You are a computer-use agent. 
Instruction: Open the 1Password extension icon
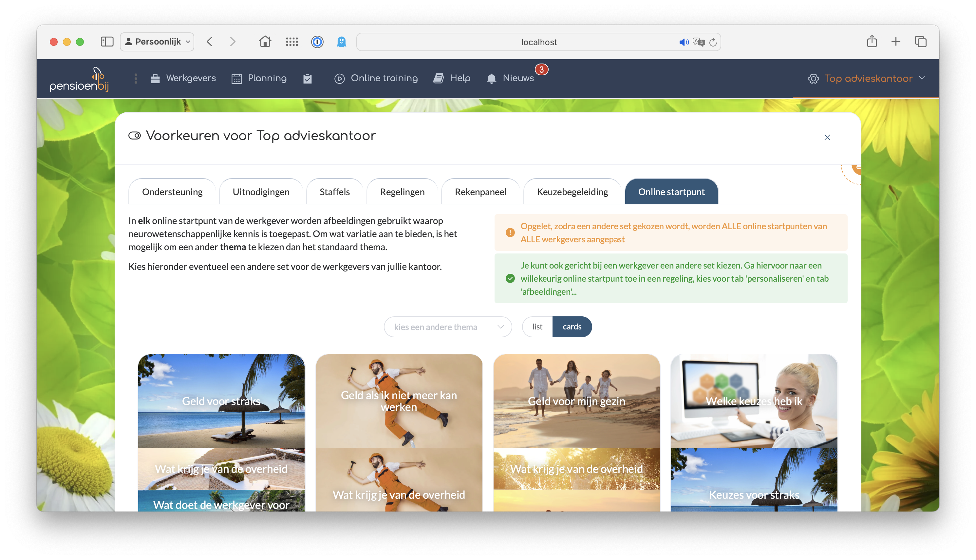click(317, 42)
